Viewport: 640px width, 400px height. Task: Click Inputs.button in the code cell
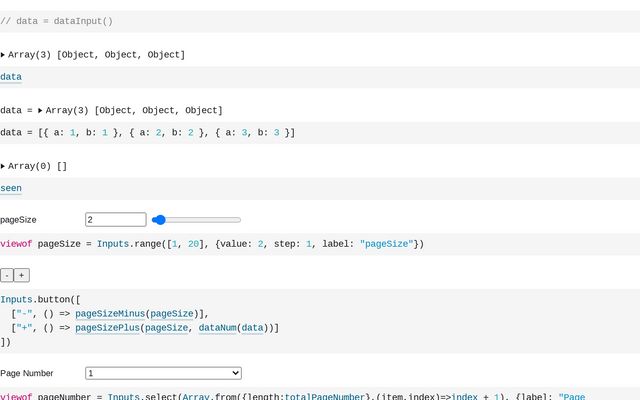point(37,299)
